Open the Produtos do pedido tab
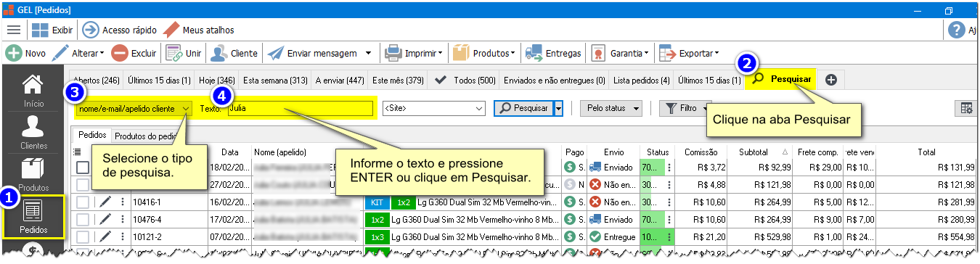Screen dimensions: 980x264 click(x=145, y=136)
